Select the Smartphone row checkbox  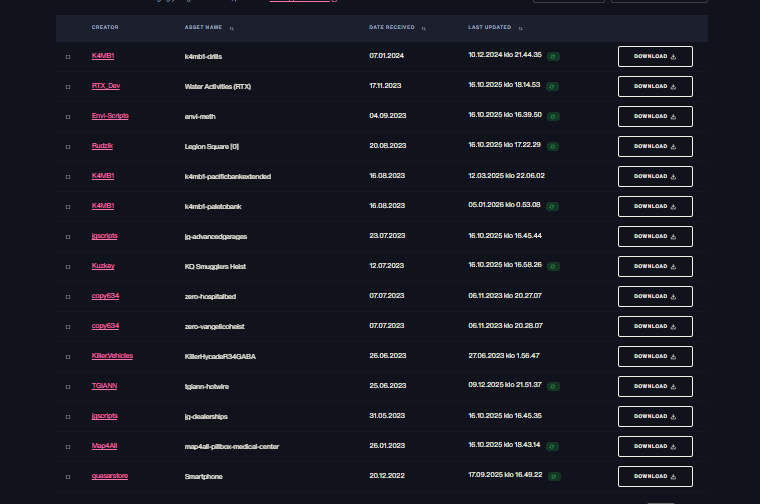(68, 477)
